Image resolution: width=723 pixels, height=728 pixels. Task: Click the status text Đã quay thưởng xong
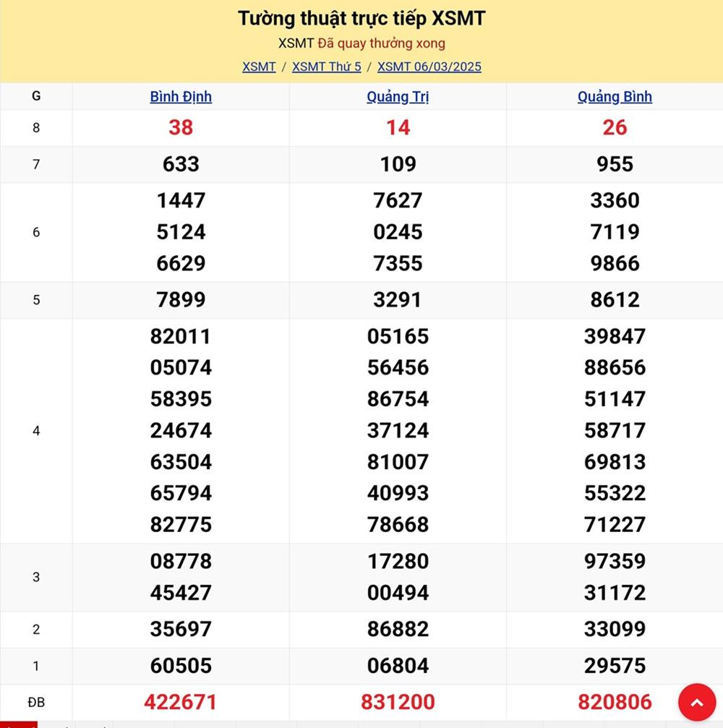[382, 43]
